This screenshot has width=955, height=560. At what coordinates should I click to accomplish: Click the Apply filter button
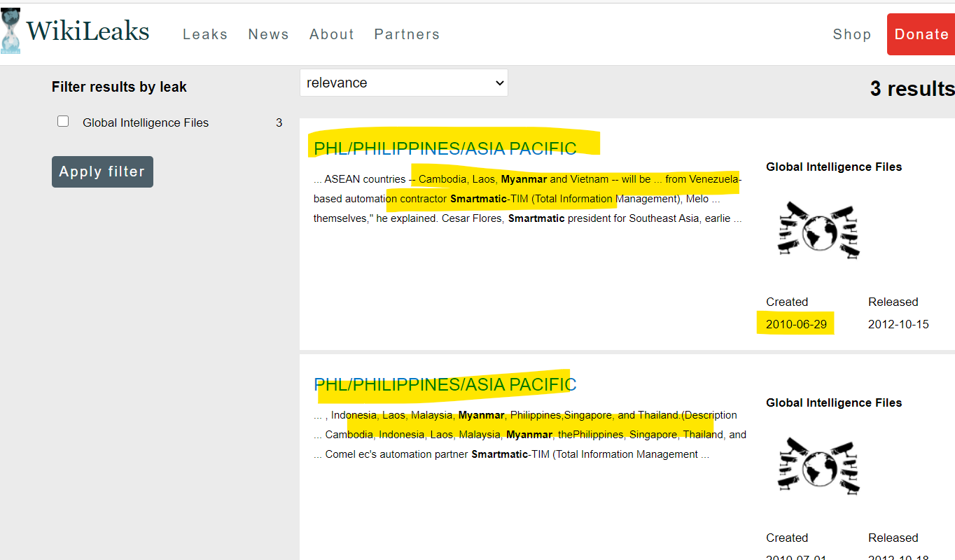point(102,171)
